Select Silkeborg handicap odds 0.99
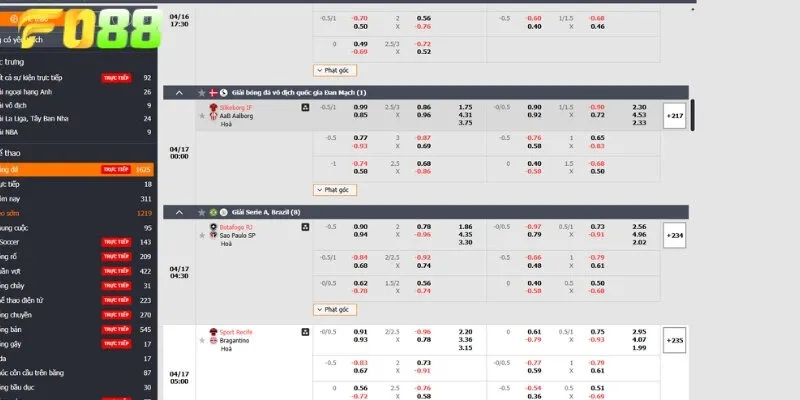Screen dimensions: 800x400 [x=360, y=108]
